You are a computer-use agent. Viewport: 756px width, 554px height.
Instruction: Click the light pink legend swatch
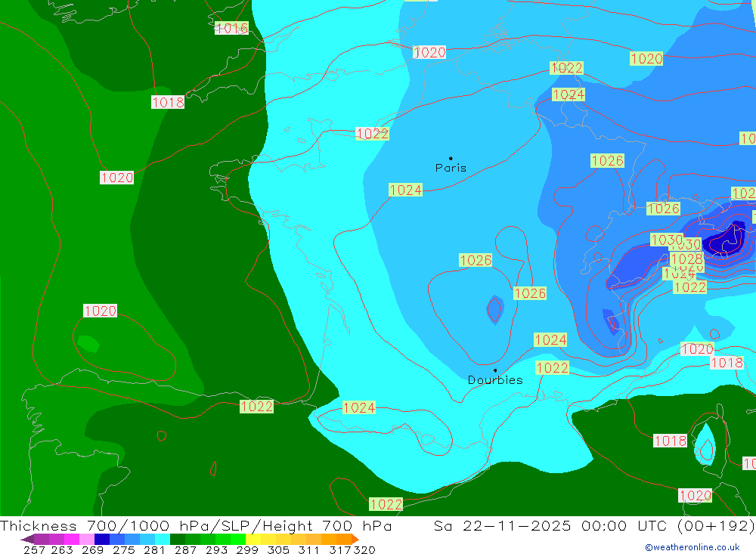87,539
